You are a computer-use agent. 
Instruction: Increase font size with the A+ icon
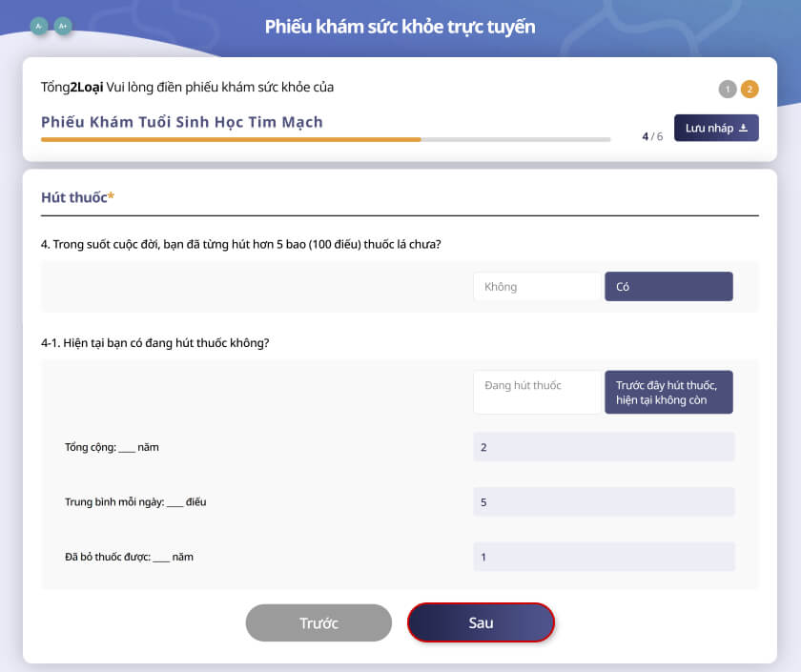pos(63,27)
